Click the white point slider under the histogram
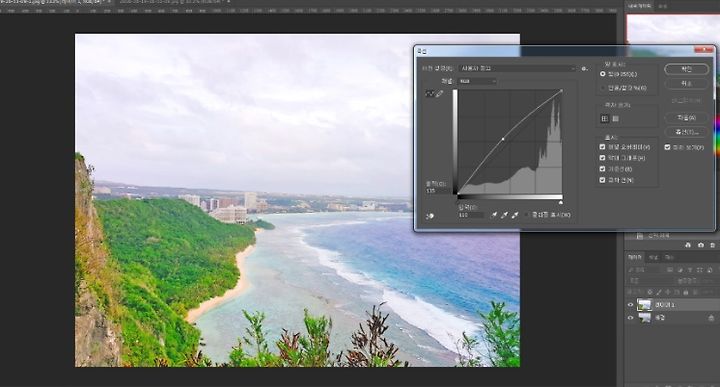The height and width of the screenshot is (387, 720). click(561, 202)
